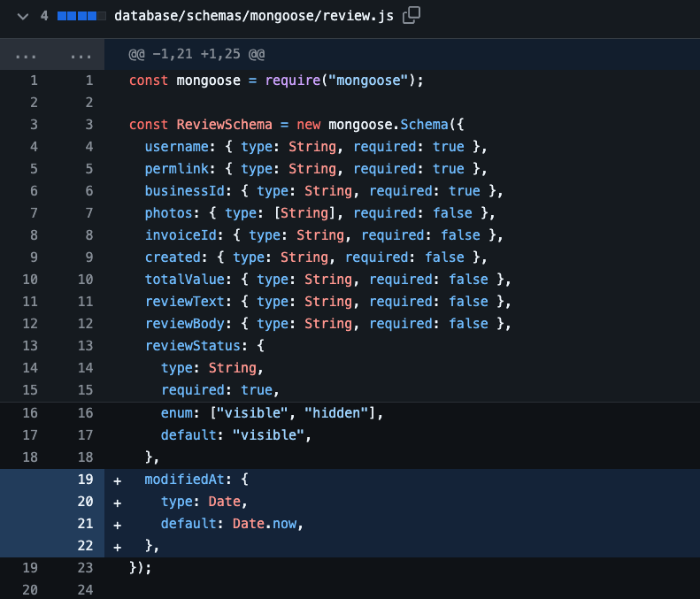Click 'type: String,' under reviewStatus

[x=212, y=368]
